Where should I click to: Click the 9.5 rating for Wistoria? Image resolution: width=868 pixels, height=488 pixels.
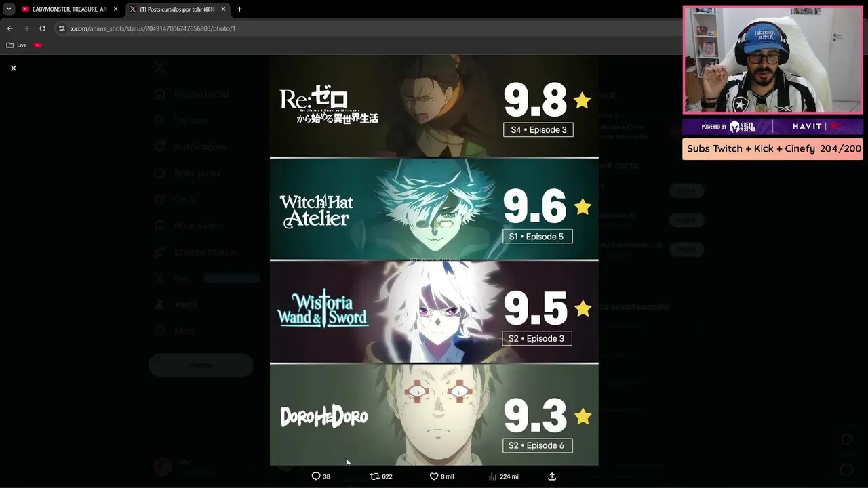click(x=535, y=308)
